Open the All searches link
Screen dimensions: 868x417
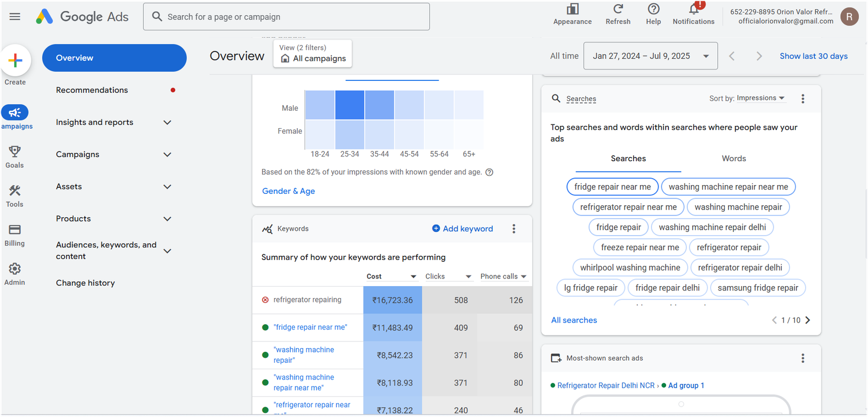(x=574, y=320)
